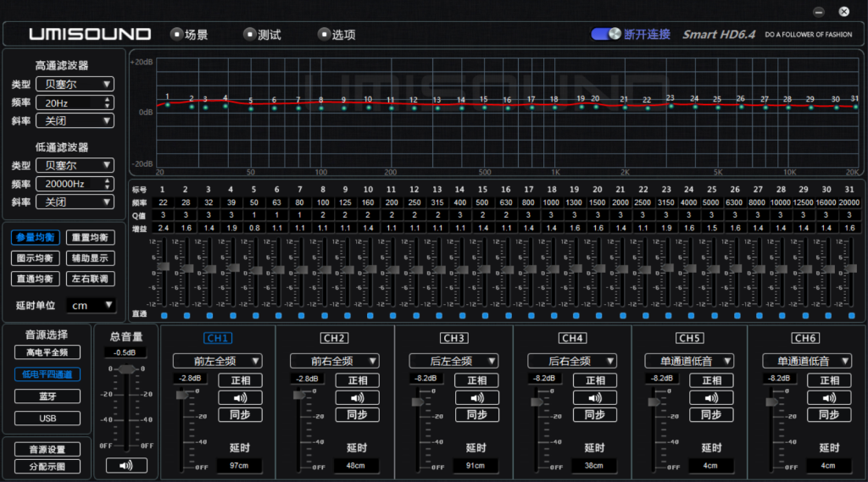Select the 测试 radio option

[x=250, y=35]
